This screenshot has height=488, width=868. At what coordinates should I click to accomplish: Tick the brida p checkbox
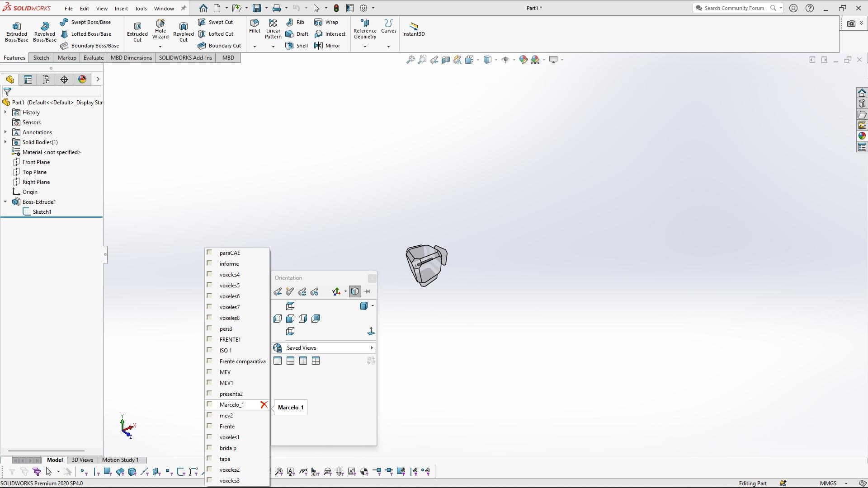pyautogui.click(x=210, y=448)
